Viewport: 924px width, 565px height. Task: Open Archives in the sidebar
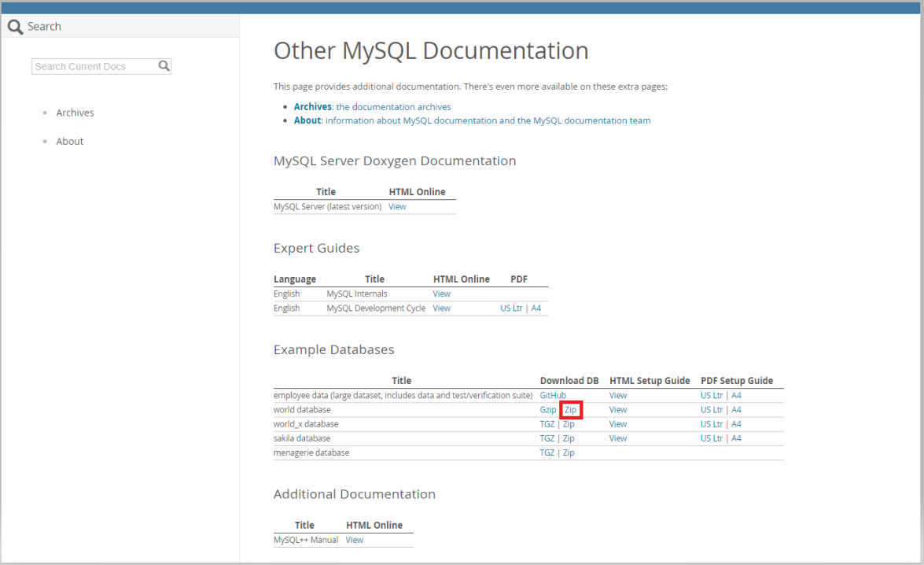[x=75, y=113]
